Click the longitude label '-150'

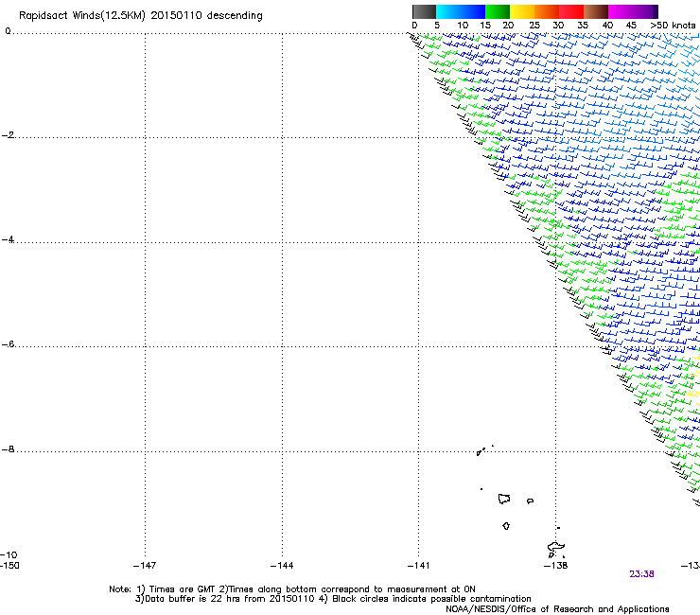coord(9,566)
